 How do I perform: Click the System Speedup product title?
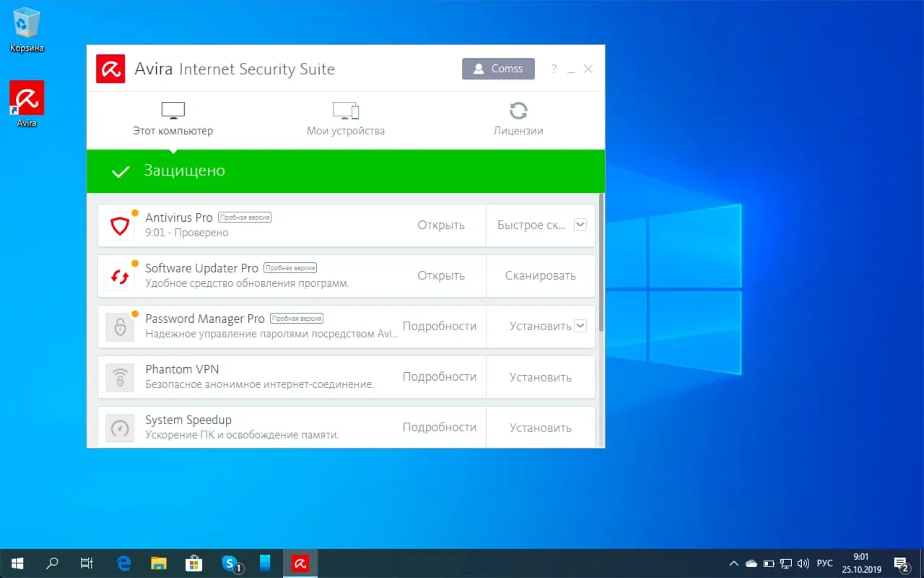coord(188,420)
